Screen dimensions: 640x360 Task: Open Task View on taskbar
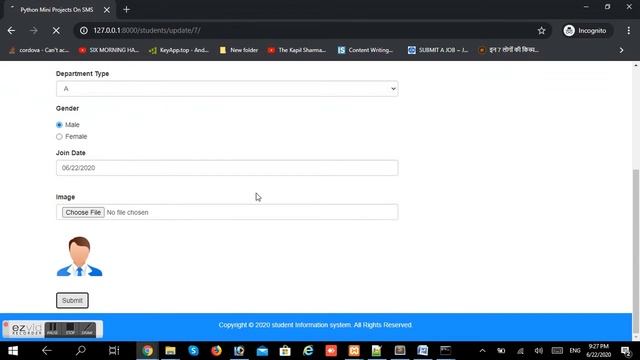[114, 351]
